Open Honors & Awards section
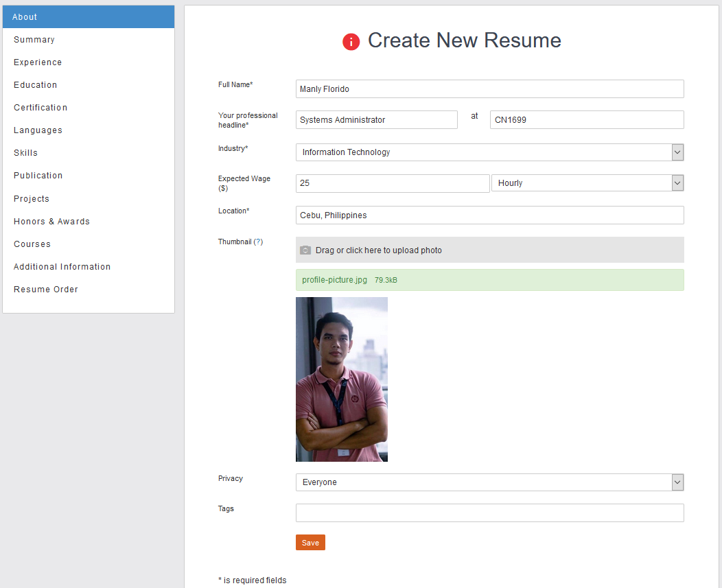722x588 pixels. click(51, 222)
